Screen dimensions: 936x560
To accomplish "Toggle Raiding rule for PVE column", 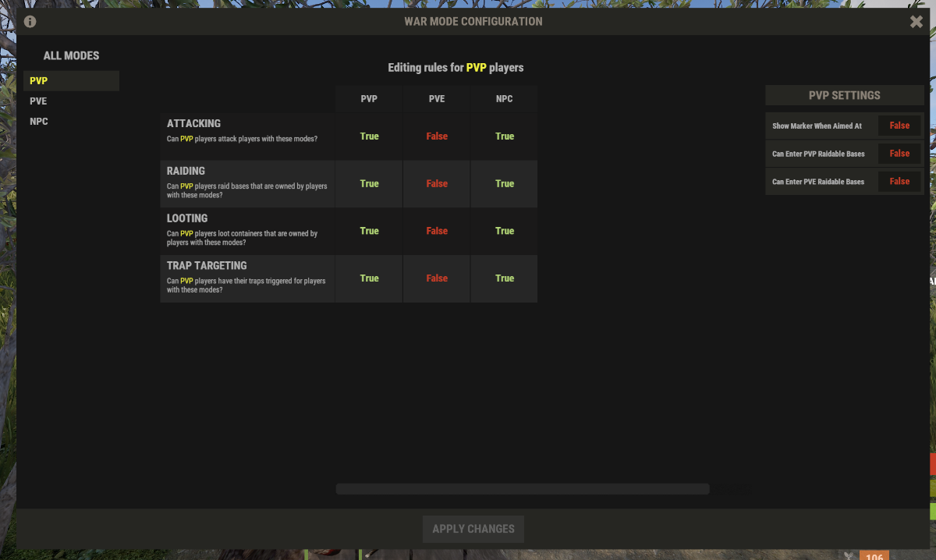I will tap(437, 184).
